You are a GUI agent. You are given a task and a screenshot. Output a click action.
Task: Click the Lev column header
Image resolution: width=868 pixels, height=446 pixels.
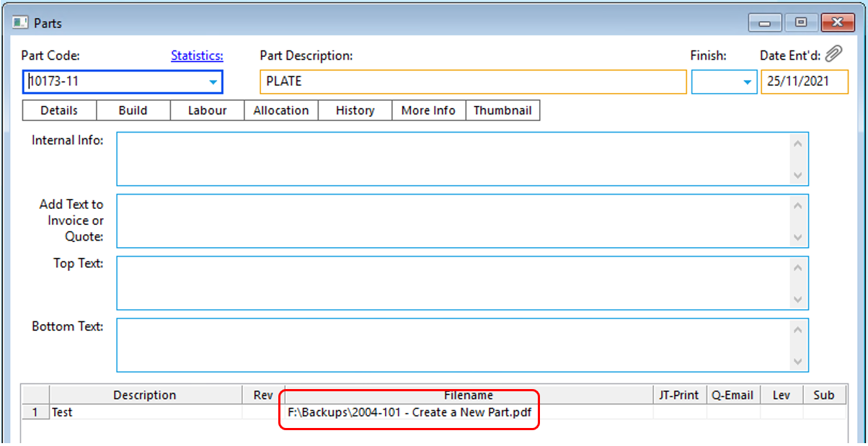[781, 395]
